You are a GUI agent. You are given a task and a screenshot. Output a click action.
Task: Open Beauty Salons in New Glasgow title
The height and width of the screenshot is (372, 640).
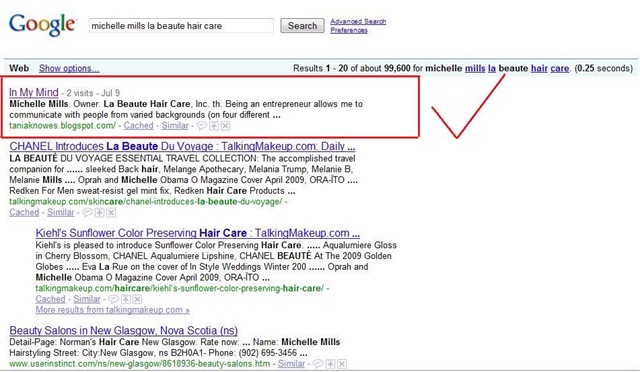point(123,330)
